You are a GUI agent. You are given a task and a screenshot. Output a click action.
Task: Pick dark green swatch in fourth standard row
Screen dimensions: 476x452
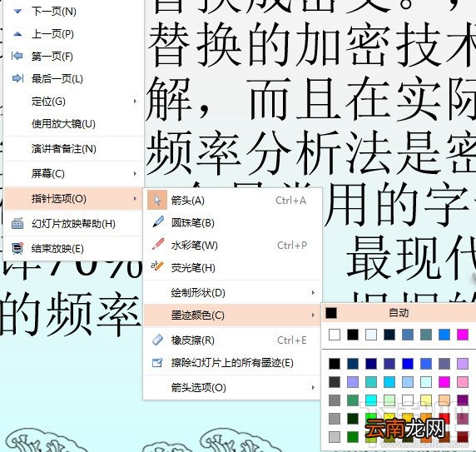pyautogui.click(x=353, y=419)
